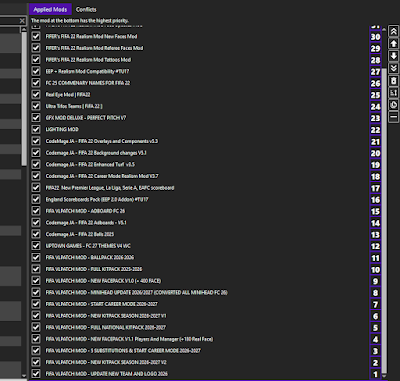400x381 pixels.
Task: Uncheck 5 SUBSTITUTIONS & START CAREER MODE mod
Action: [36, 351]
